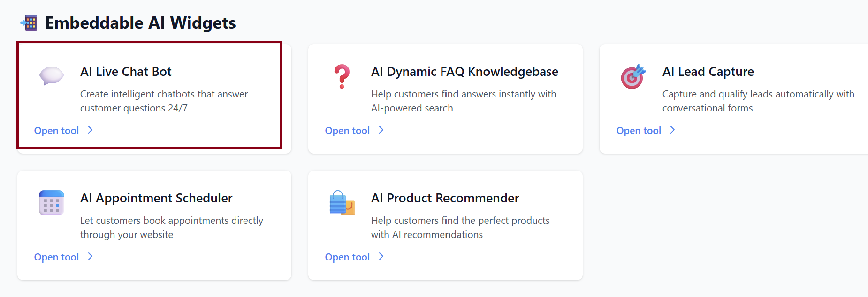868x297 pixels.
Task: Click the shopping bags product recommender icon
Action: [x=342, y=203]
